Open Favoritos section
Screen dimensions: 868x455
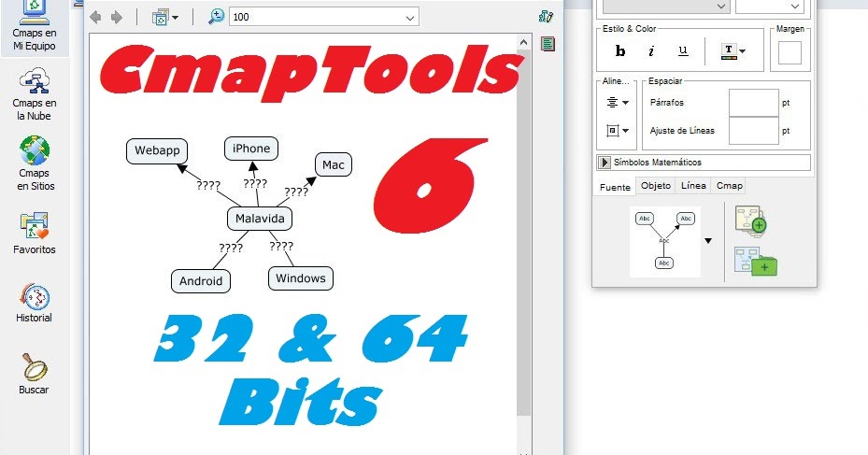[35, 233]
